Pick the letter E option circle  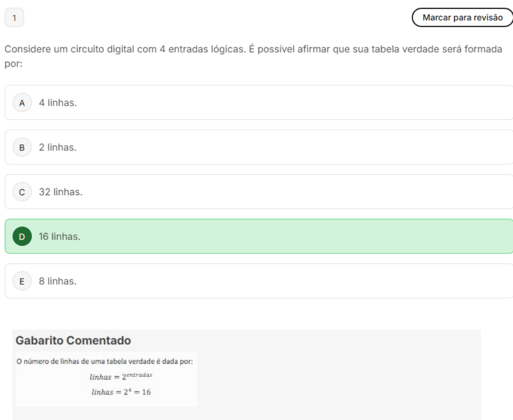coord(21,281)
